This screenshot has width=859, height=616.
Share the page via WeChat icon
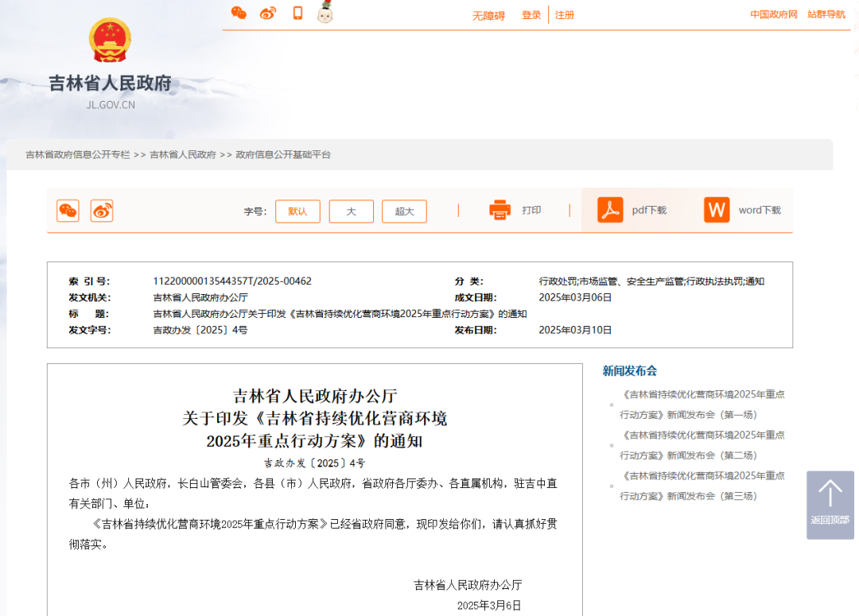pyautogui.click(x=239, y=13)
